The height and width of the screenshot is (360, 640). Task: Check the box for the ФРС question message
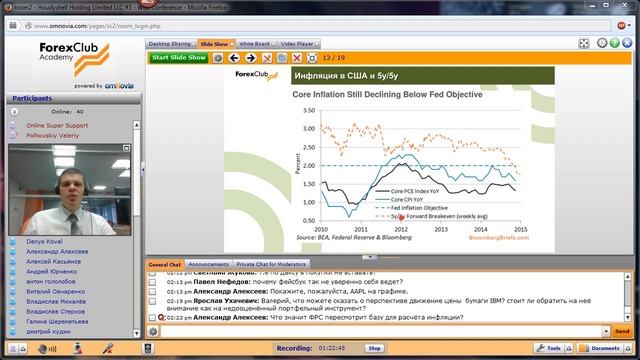152,318
